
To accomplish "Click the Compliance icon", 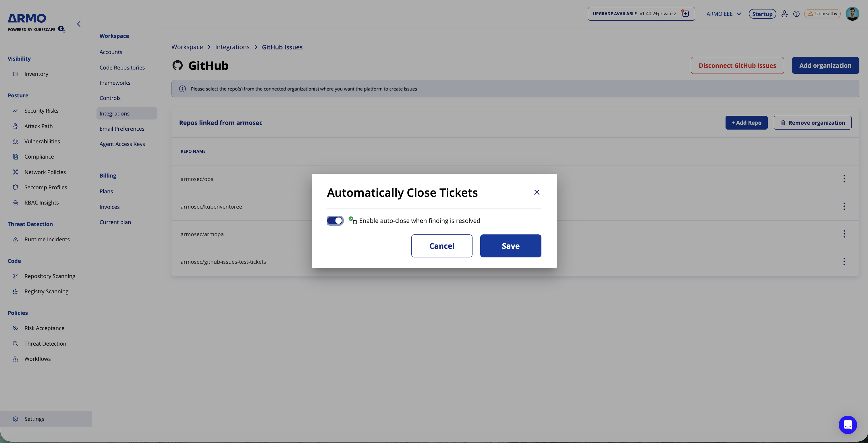I will click(15, 157).
